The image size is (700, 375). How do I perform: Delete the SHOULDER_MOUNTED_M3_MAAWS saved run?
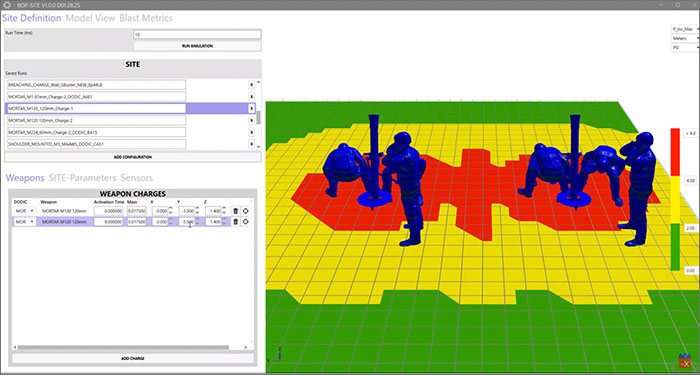251,144
